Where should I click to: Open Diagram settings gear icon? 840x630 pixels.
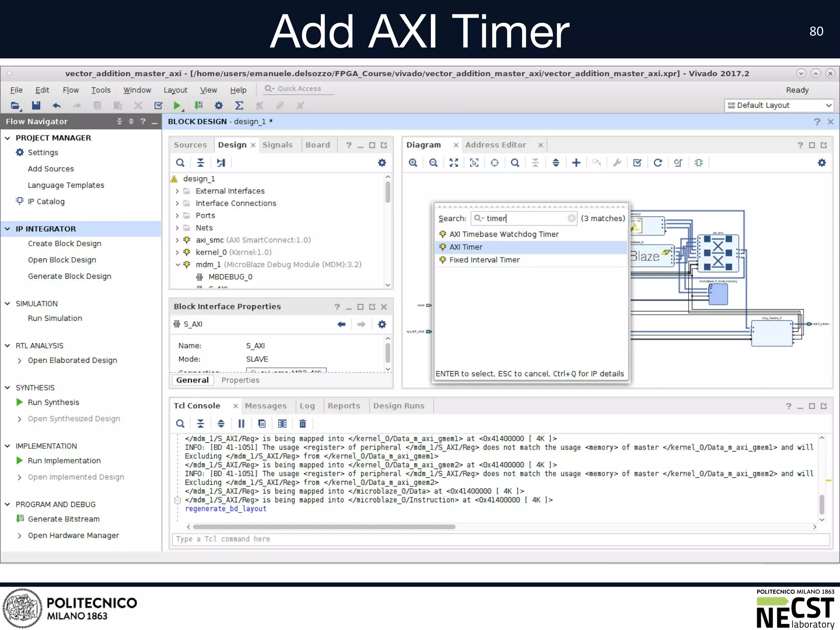pyautogui.click(x=822, y=163)
